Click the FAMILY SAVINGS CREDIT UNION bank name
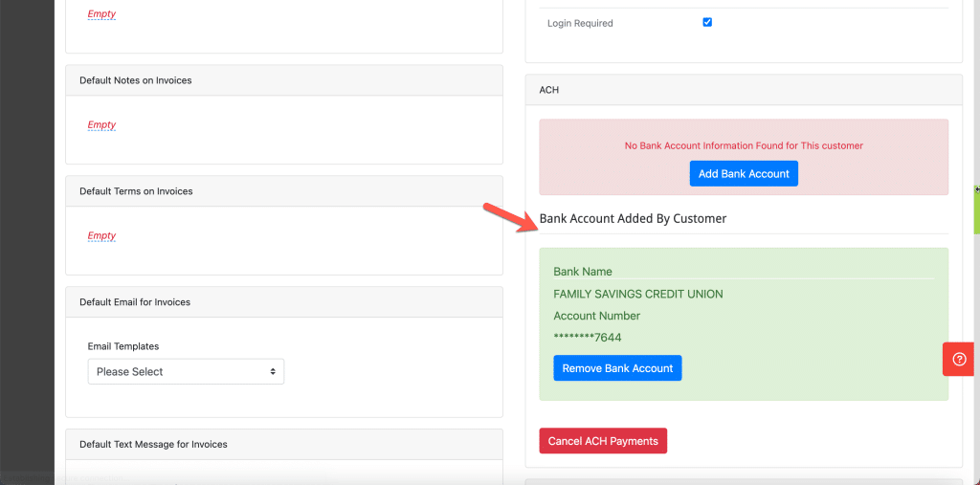Viewport: 980px width, 485px height. tap(638, 294)
